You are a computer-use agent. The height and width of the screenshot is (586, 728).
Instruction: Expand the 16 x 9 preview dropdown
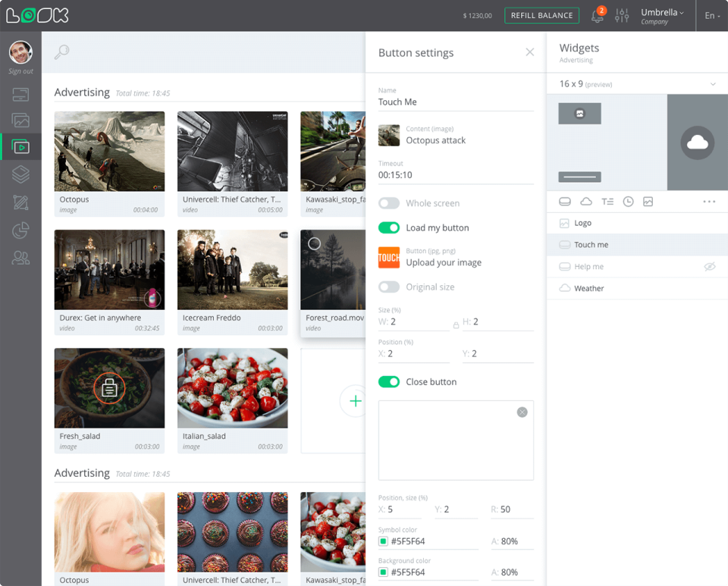pos(713,84)
